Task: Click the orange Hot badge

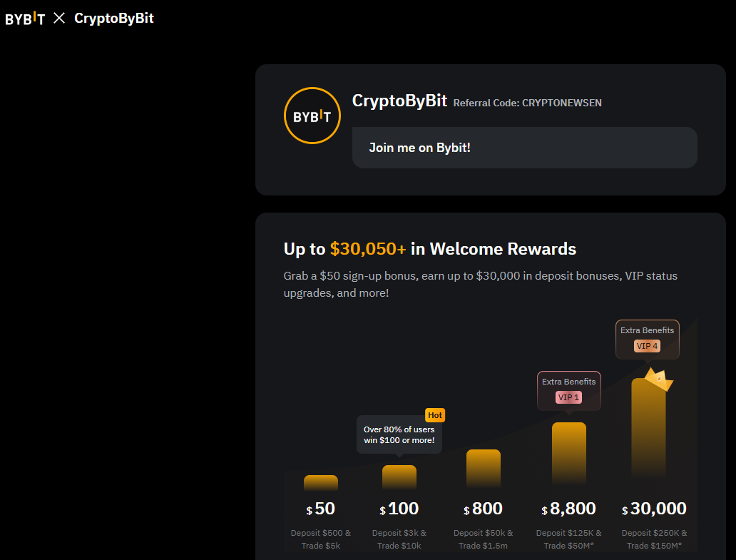Action: pyautogui.click(x=434, y=415)
